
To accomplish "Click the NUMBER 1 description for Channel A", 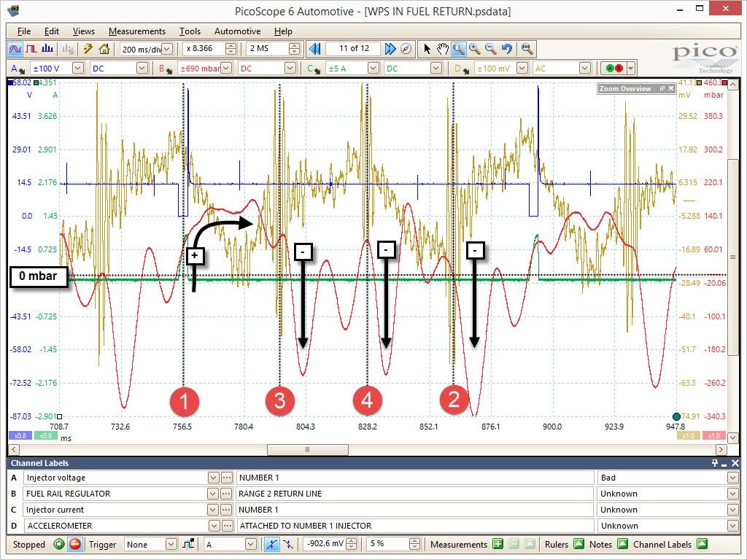I will tap(414, 478).
